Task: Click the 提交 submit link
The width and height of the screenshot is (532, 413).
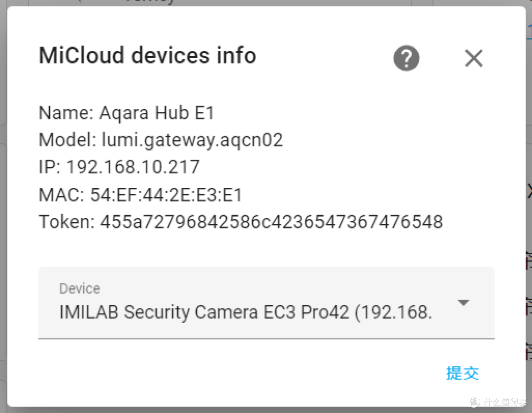Action: (x=462, y=373)
